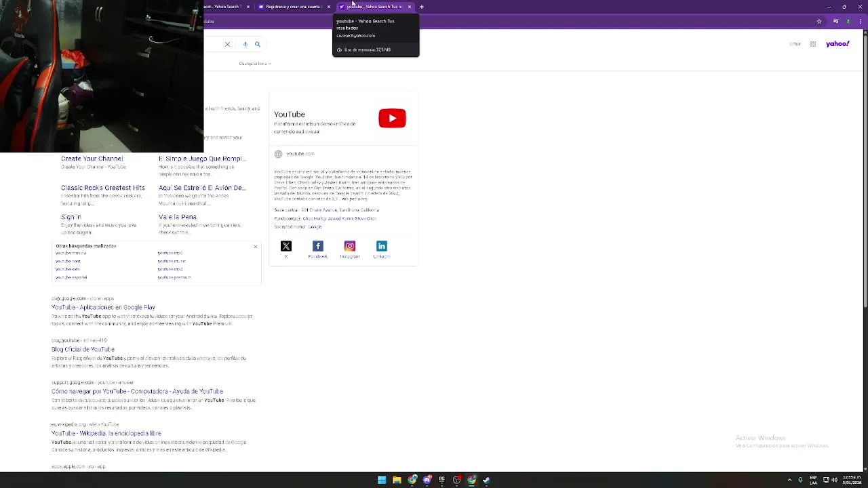The width and height of the screenshot is (868, 488).
Task: Open the ESP LAA language switcher
Action: pos(813,480)
